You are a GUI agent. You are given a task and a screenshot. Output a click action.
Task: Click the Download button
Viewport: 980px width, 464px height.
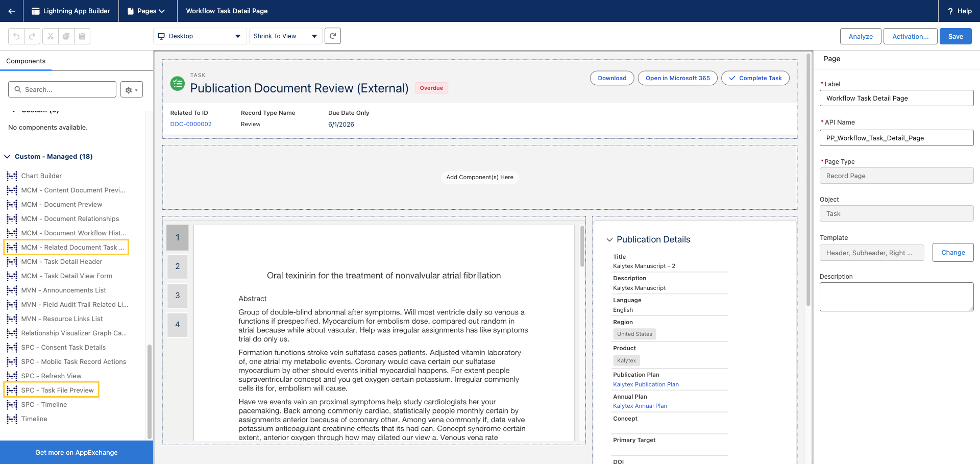[612, 78]
